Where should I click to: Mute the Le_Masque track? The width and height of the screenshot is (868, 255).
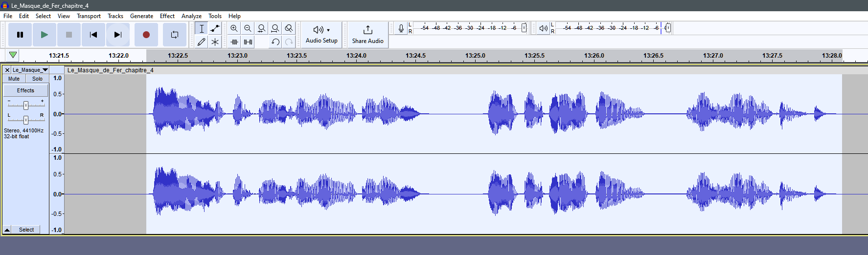[14, 79]
